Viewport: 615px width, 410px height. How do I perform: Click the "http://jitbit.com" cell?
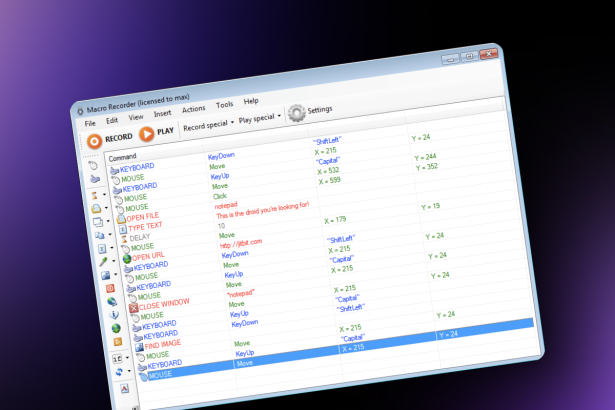241,243
